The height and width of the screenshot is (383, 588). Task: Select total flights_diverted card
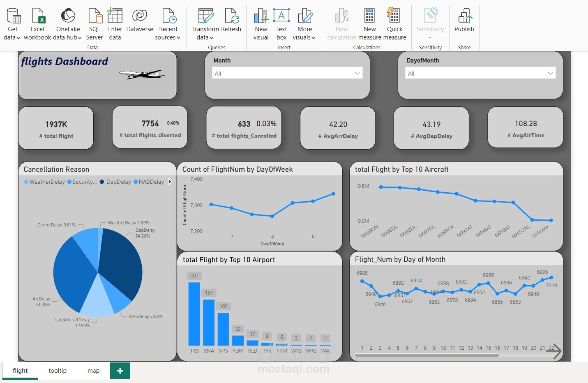click(x=150, y=127)
